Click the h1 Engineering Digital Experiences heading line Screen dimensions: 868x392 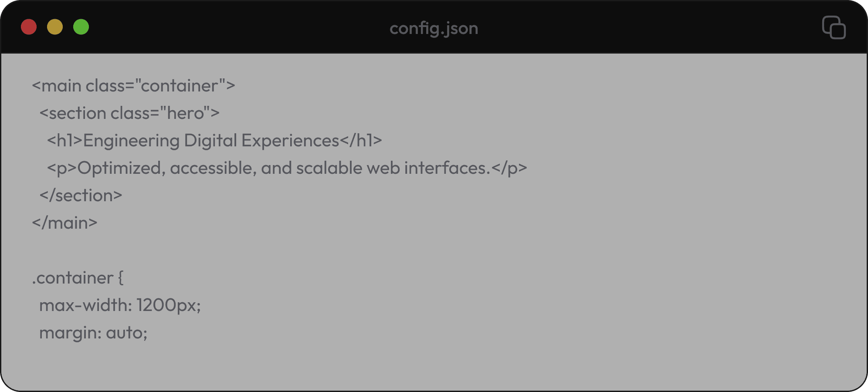[x=214, y=140]
